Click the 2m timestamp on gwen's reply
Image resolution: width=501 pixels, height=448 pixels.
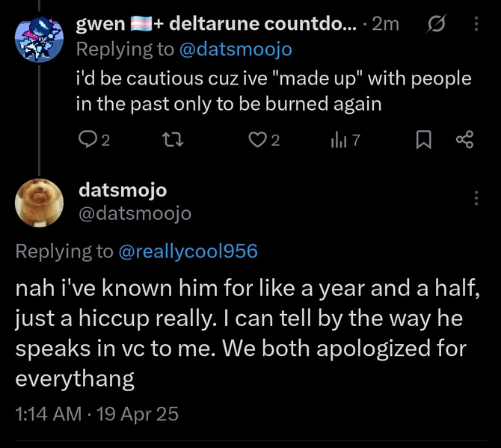click(x=385, y=24)
